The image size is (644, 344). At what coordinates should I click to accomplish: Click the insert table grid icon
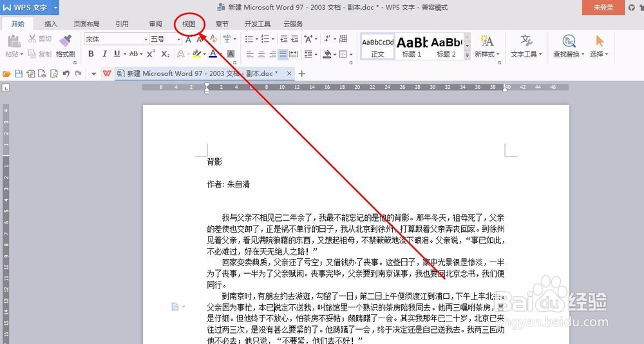pyautogui.click(x=343, y=39)
